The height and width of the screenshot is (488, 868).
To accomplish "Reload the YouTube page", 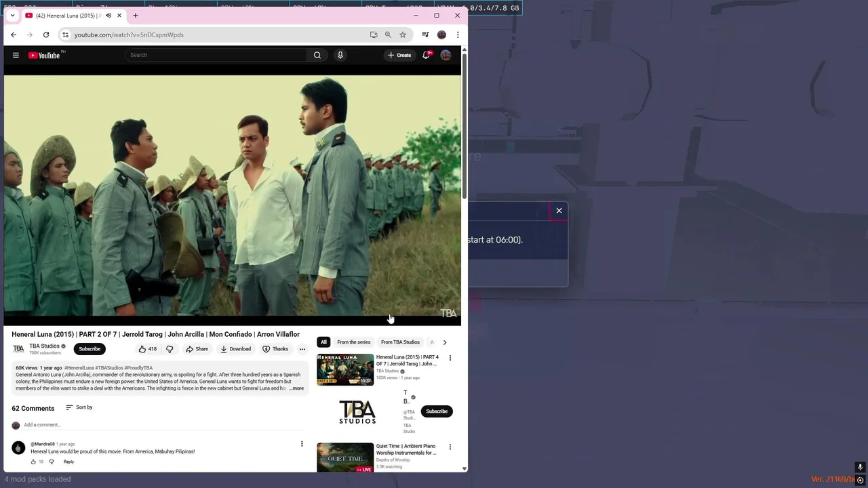I will pyautogui.click(x=46, y=35).
